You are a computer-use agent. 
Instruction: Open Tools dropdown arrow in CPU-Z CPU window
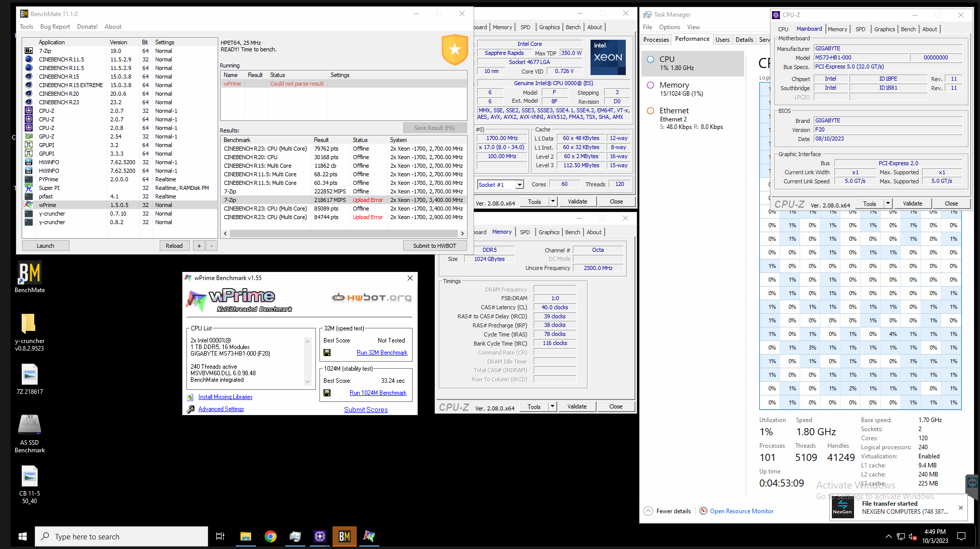coord(553,201)
